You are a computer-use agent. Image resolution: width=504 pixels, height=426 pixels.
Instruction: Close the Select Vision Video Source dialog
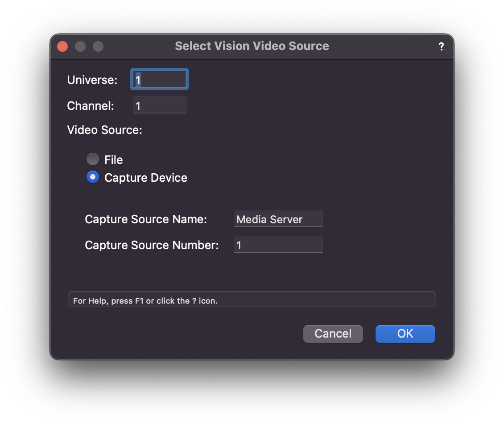pos(62,46)
